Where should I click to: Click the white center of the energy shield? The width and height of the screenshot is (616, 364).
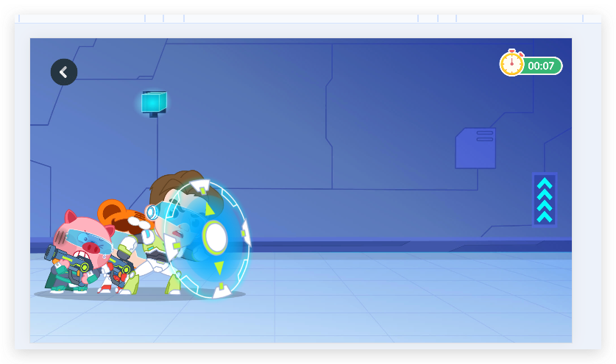215,238
